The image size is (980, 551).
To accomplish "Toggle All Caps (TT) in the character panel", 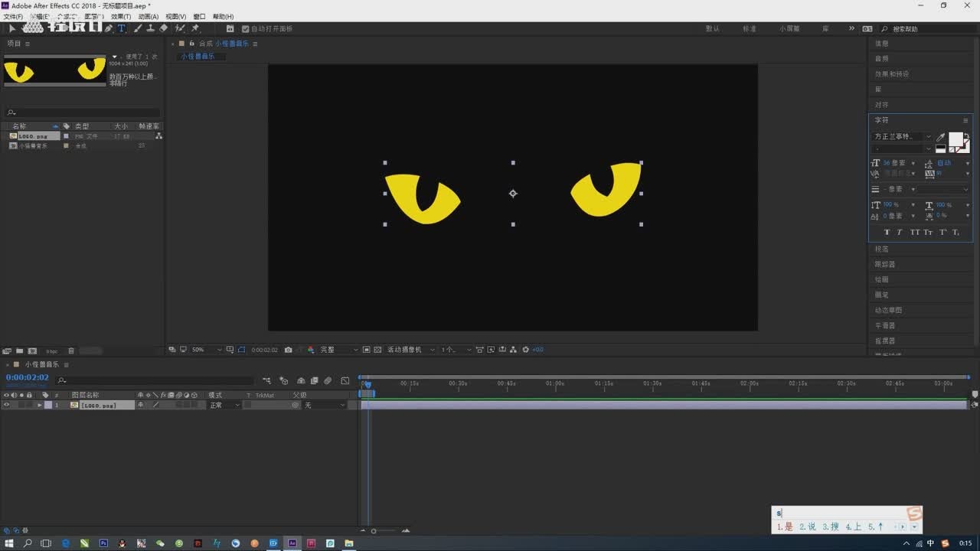I will coord(915,232).
